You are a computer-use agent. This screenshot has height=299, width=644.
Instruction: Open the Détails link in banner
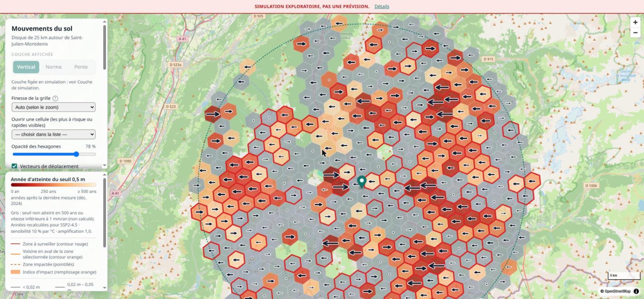(382, 7)
